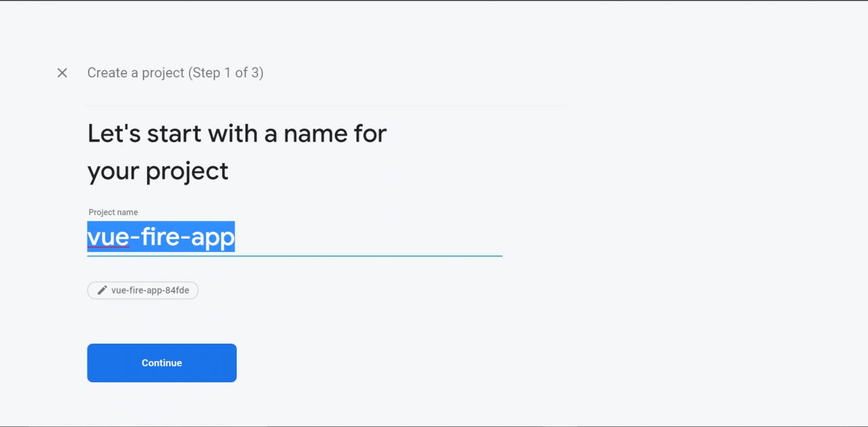Click the word "name" in the main heading
Screen dimensions: 868x427
pos(315,134)
